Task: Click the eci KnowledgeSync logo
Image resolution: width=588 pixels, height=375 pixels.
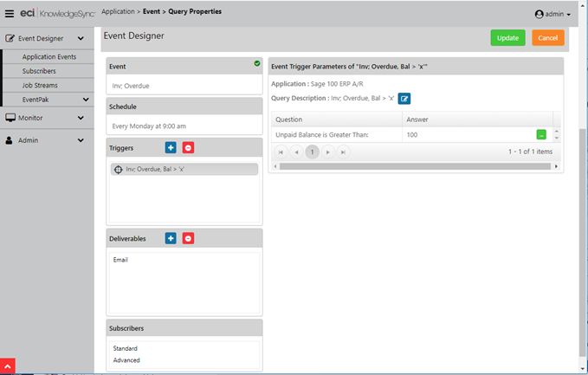Action: tap(57, 14)
